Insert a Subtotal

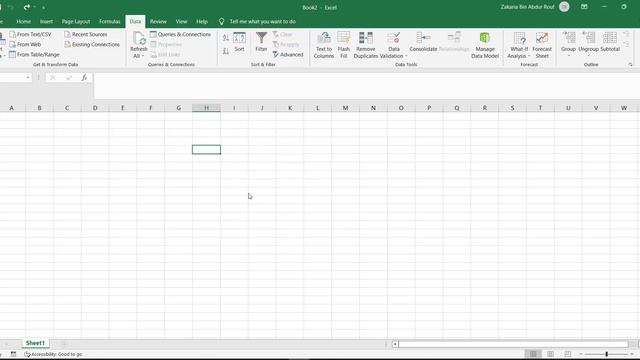coord(610,42)
